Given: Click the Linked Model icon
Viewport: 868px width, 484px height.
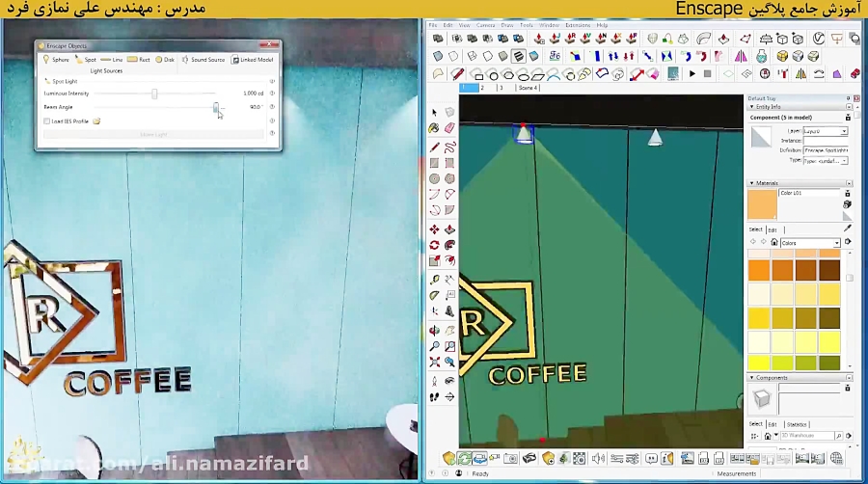Looking at the screenshot, I should (253, 60).
